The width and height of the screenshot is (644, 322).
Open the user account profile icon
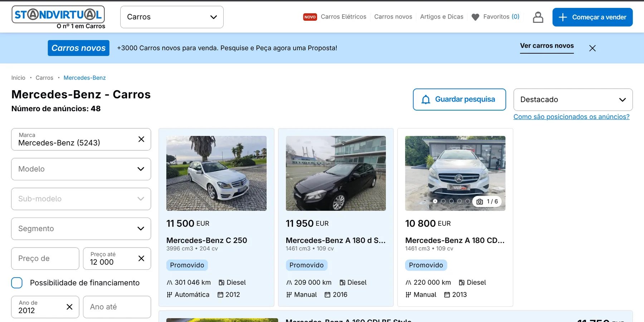click(x=538, y=17)
